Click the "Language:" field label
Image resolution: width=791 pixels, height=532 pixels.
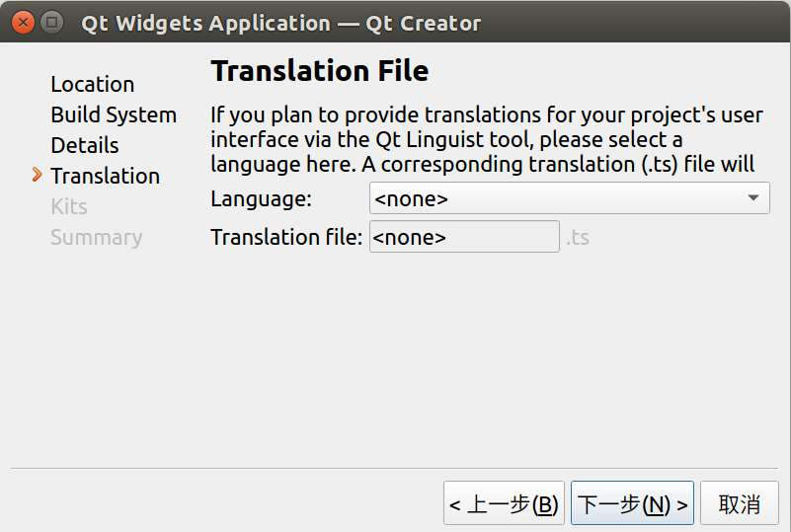tap(261, 199)
